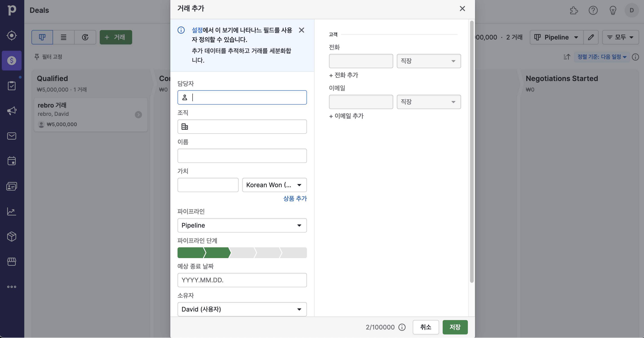This screenshot has height=338, width=644.
Task: Switch to forecast view toggle
Action: [85, 37]
